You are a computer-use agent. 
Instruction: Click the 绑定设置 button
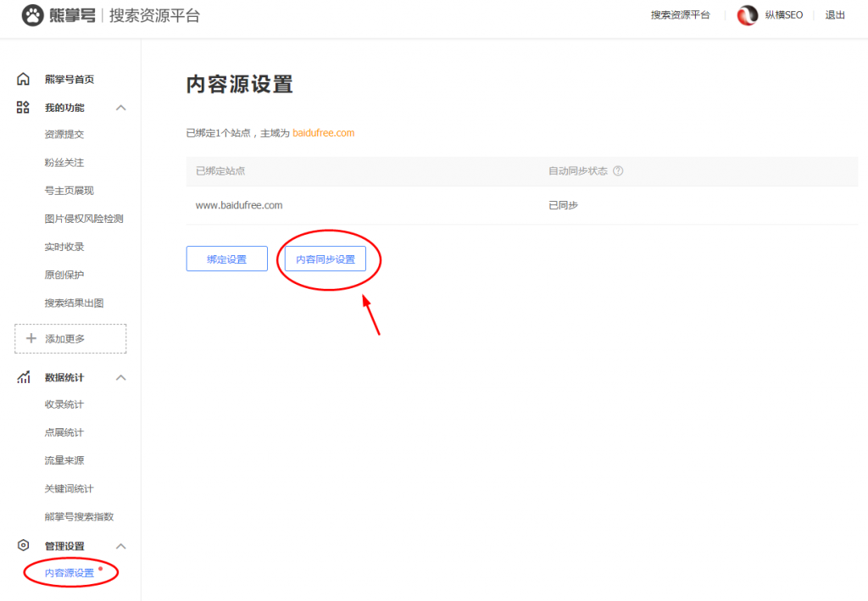(x=226, y=259)
